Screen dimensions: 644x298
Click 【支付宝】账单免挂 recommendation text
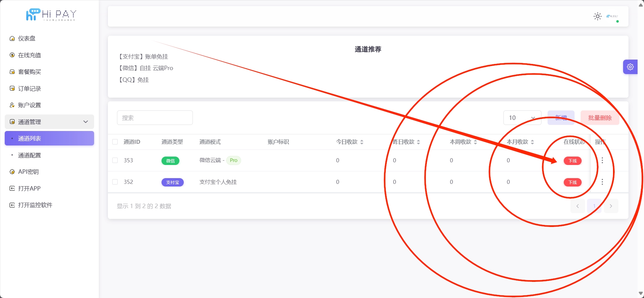tap(143, 57)
